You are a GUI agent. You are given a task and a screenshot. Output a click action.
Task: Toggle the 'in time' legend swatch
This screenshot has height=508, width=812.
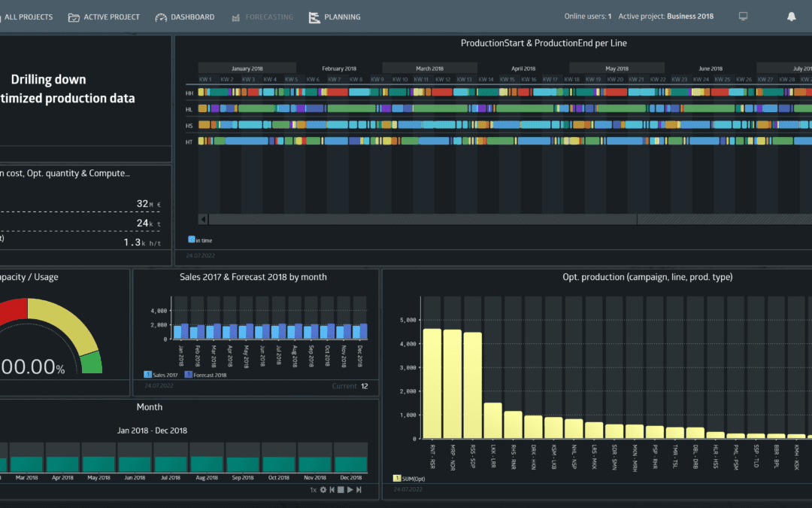click(192, 239)
